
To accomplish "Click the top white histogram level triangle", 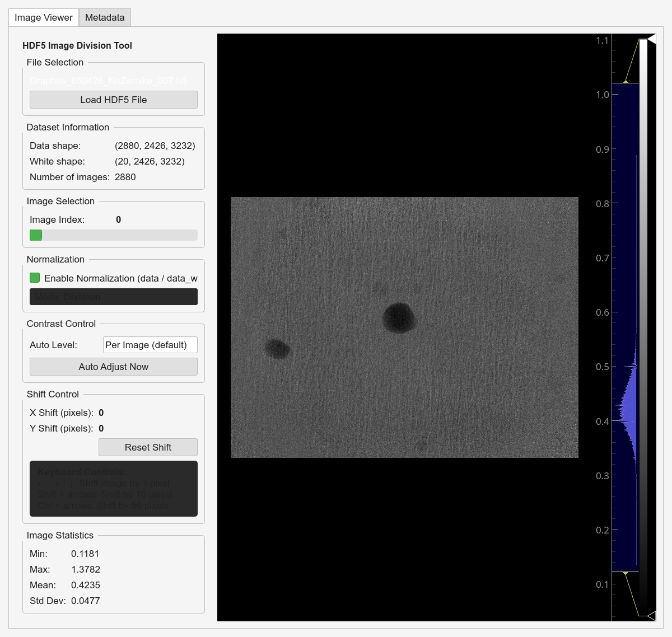I will pos(651,39).
